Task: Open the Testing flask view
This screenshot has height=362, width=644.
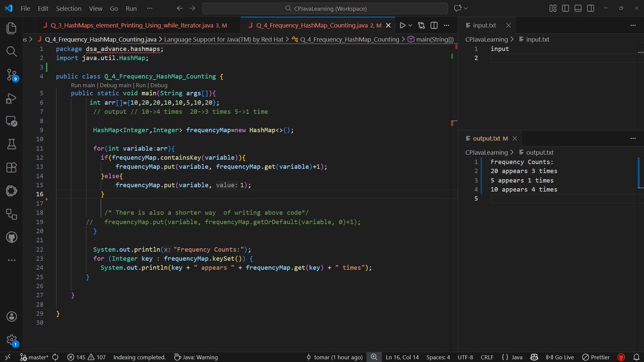Action: [x=11, y=144]
